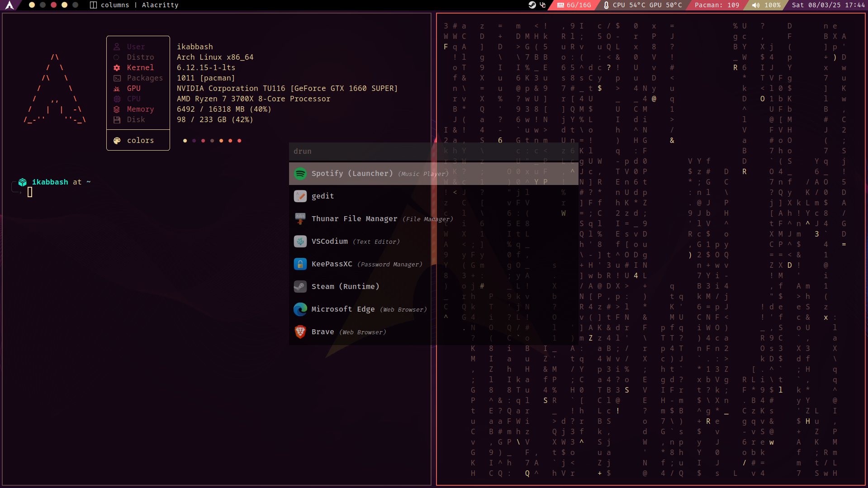Click the box icon before the ikabbash prompt
Viewport: 868px width, 488px height.
coord(23,182)
